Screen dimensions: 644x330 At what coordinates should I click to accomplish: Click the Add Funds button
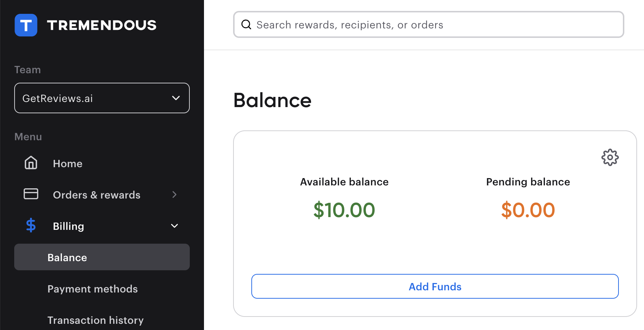[x=435, y=286]
